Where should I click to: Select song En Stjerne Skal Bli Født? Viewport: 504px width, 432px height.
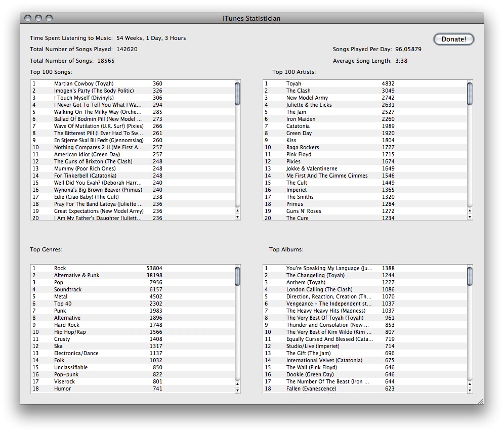click(133, 140)
